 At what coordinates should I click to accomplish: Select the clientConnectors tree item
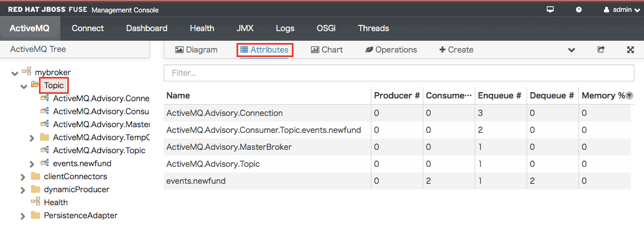point(75,176)
